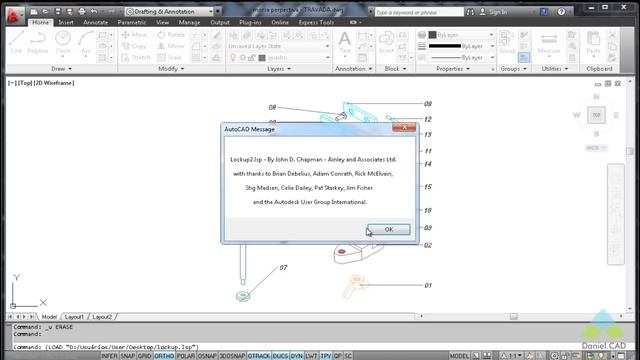This screenshot has height=360, width=640.
Task: Click the keyword search input field
Action: pyautogui.click(x=419, y=12)
